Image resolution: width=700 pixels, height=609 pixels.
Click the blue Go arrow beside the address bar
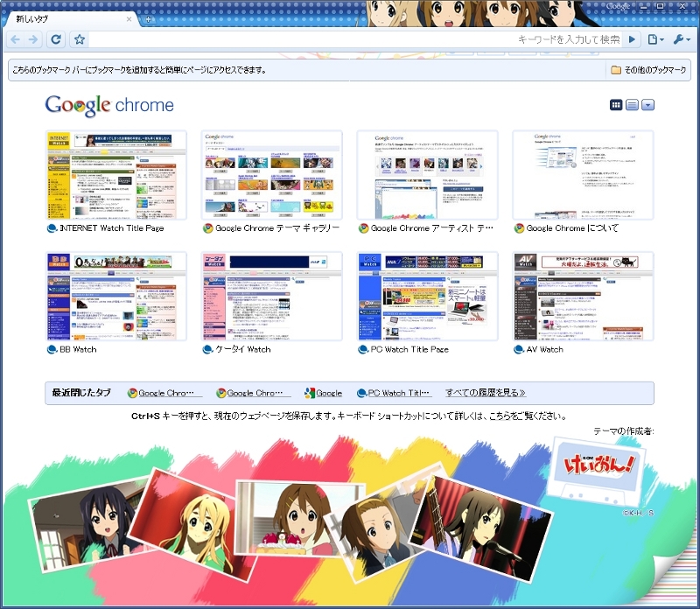coord(632,39)
